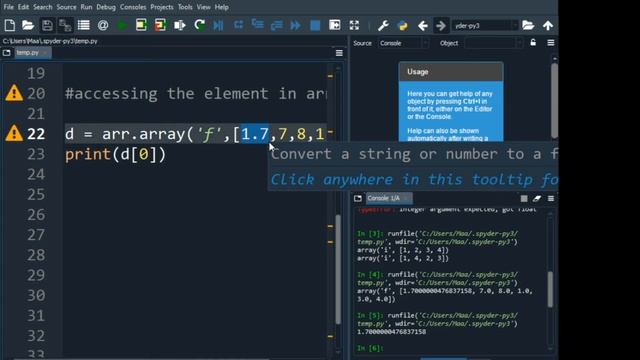Open the Run menu
This screenshot has height=360, width=640.
coord(86,7)
